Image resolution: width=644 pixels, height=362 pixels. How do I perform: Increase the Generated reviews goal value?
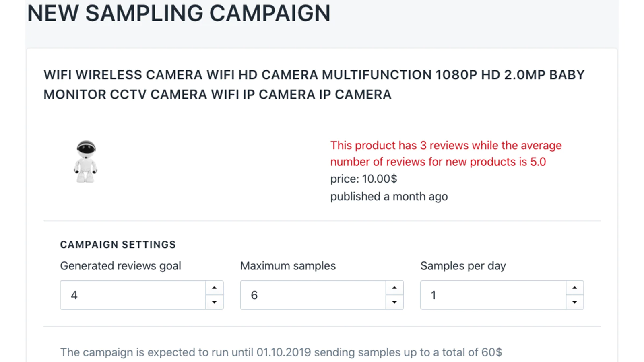(214, 288)
